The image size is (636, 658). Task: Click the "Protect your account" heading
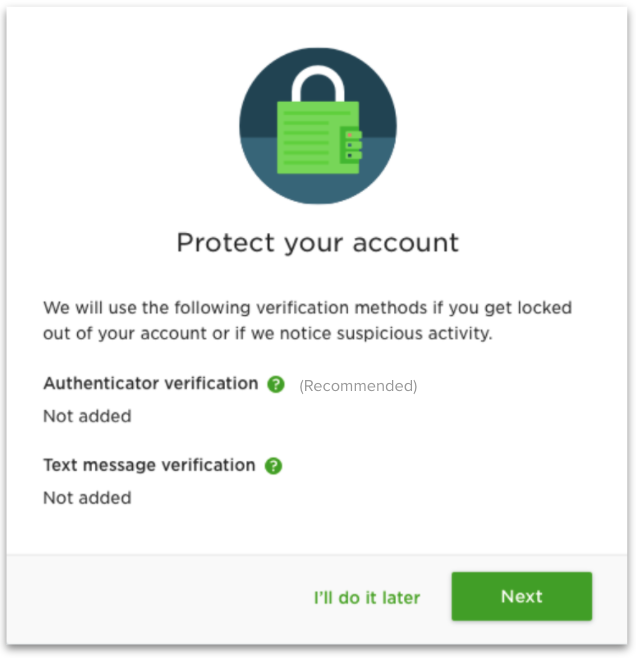click(x=317, y=243)
